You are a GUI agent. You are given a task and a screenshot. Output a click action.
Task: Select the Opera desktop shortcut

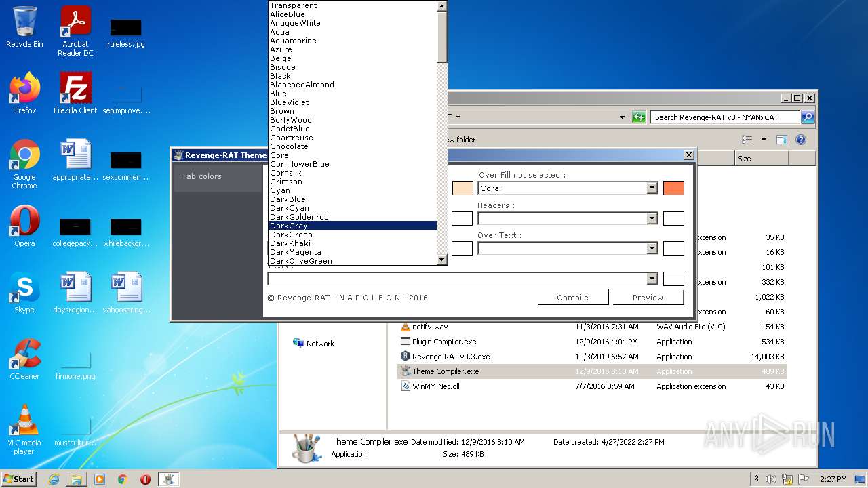coord(24,226)
